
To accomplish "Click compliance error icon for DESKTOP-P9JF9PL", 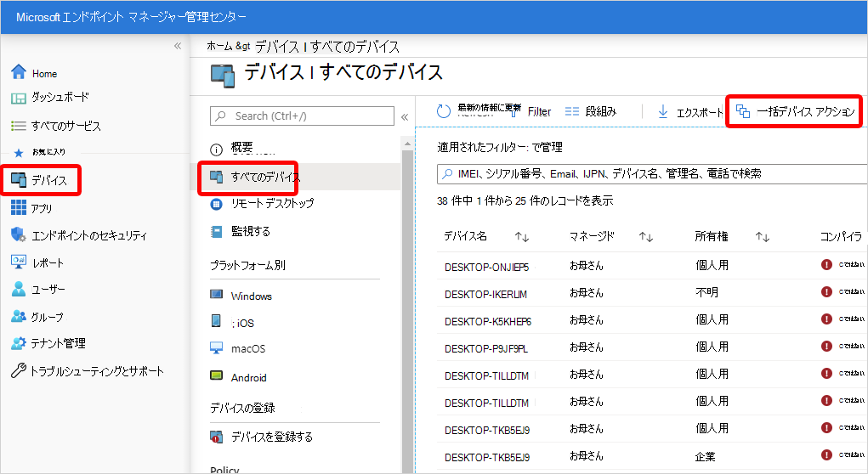I will point(826,347).
